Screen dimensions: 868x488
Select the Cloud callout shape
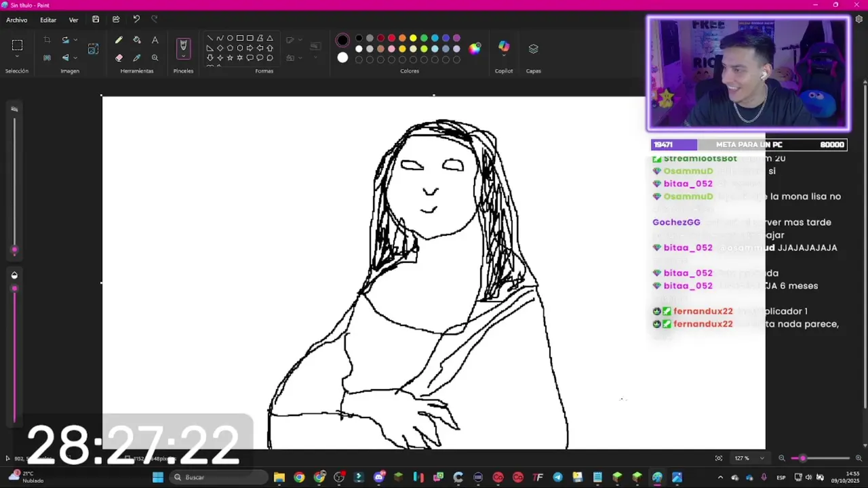270,58
